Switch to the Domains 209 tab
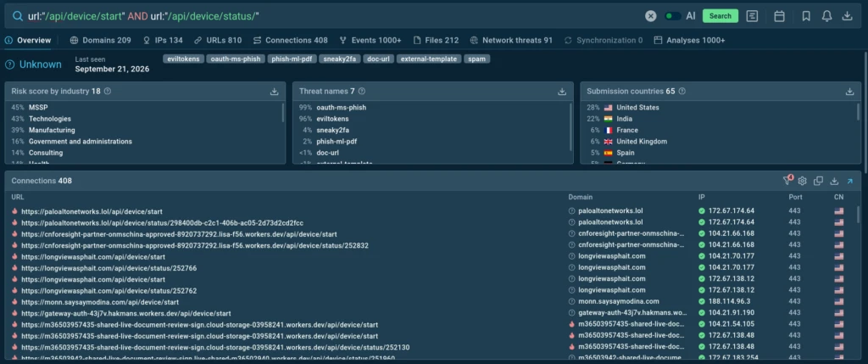 101,41
